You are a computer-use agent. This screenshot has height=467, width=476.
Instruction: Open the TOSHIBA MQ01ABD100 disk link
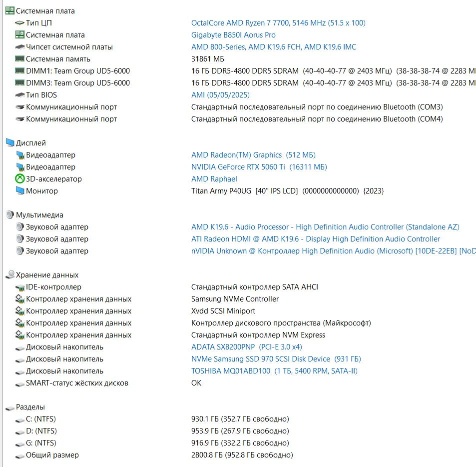pyautogui.click(x=274, y=371)
